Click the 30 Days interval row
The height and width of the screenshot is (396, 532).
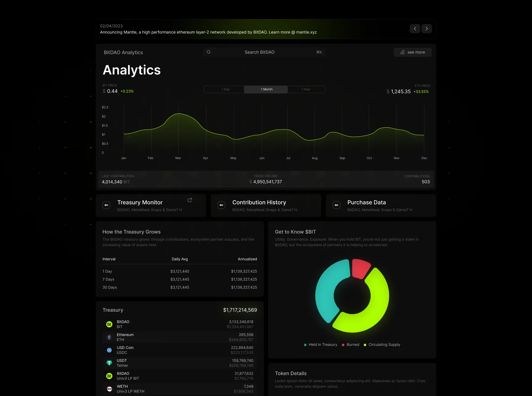[x=180, y=287]
